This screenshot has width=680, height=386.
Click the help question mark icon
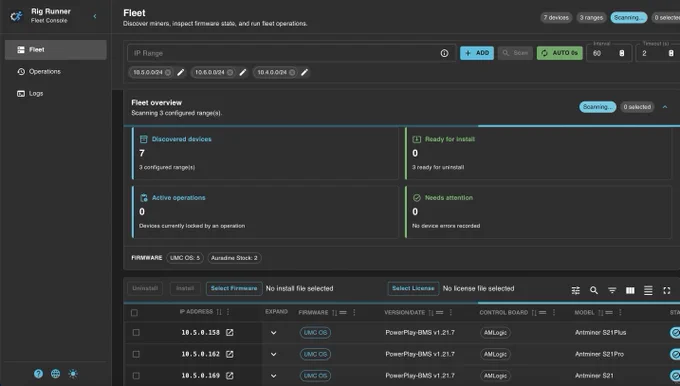point(39,373)
